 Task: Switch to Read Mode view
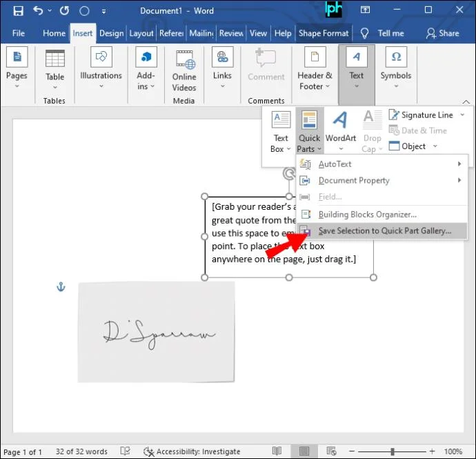pos(277,451)
